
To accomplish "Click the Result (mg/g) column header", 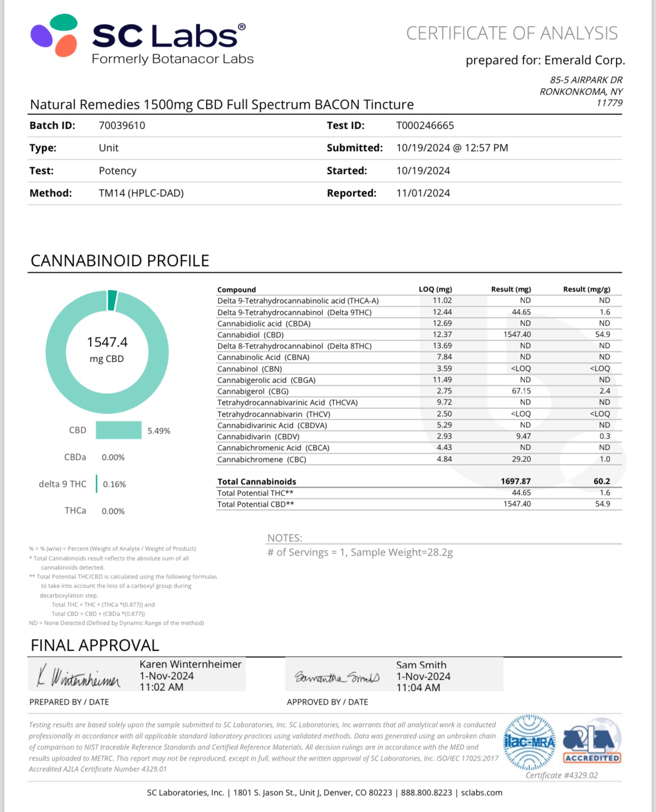I will (x=586, y=289).
